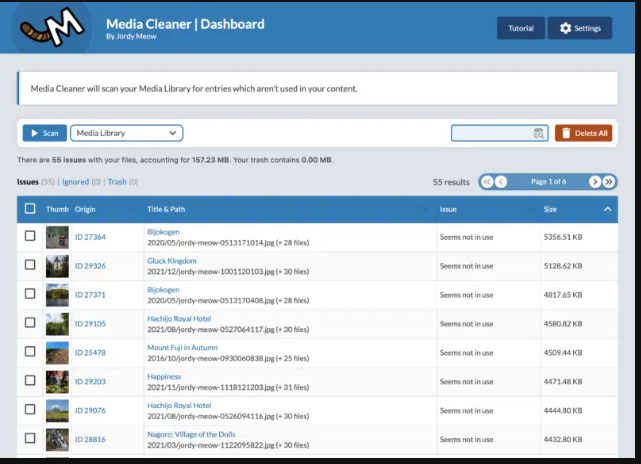
Task: Check the box for ID 27364
Action: 30,236
